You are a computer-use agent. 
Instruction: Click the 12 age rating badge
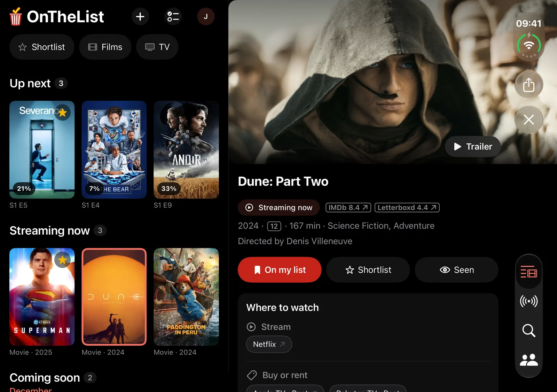[x=274, y=226]
